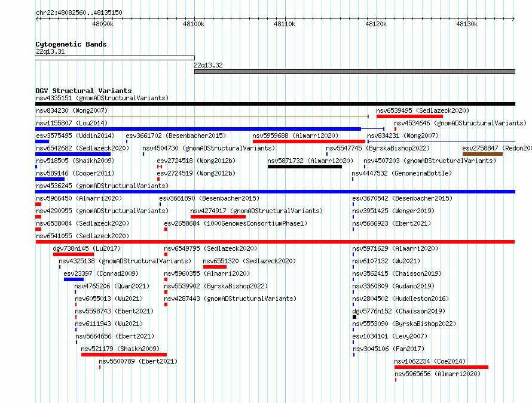The image size is (532, 403).
Task: Click the nsv6549795 (Sedlazeck2020) label
Action: pos(210,248)
